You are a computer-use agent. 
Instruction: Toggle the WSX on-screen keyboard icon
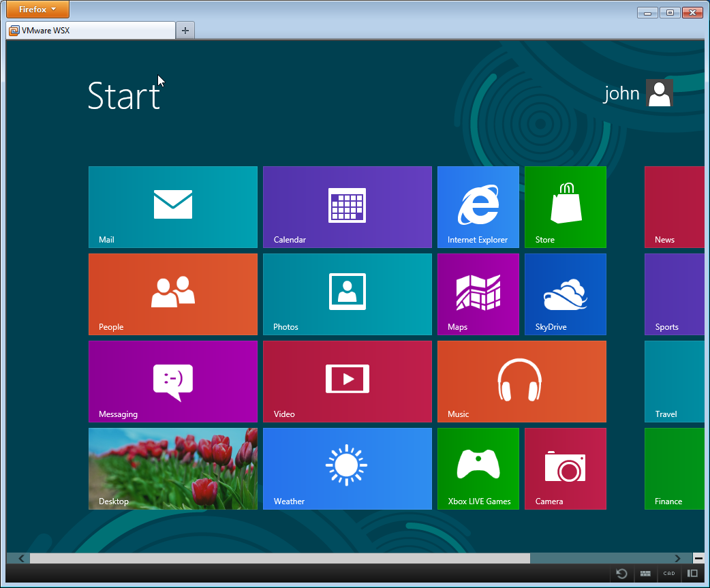pos(645,574)
